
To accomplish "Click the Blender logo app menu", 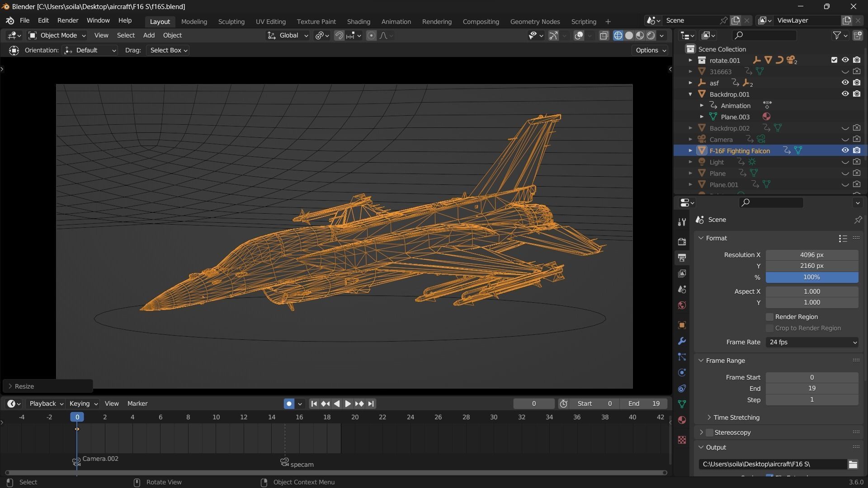I will [10, 21].
